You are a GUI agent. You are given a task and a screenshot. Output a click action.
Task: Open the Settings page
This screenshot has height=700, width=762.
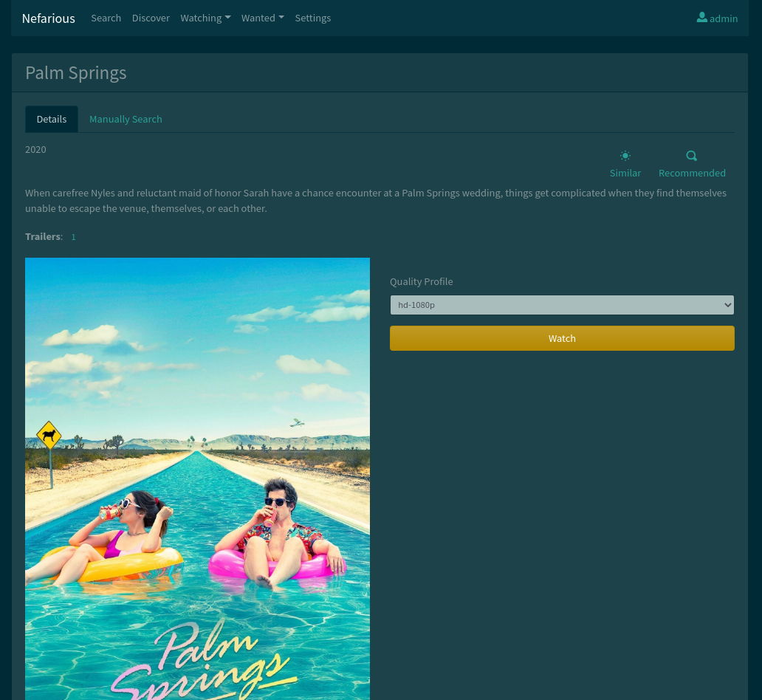point(313,18)
